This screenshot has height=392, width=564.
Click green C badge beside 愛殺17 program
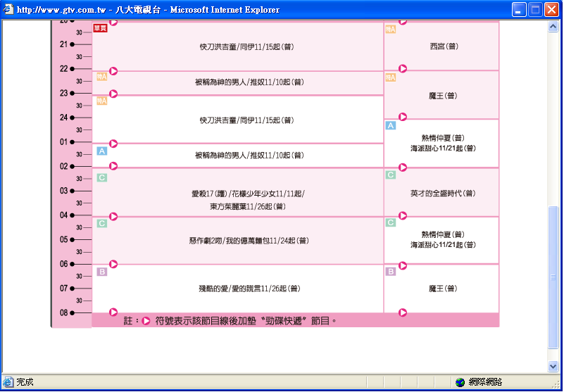[101, 177]
